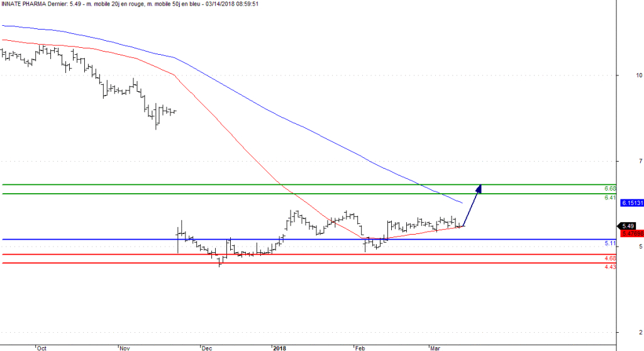The width and height of the screenshot is (644, 351).
Task: Jump to the 2018 time axis marker
Action: [x=279, y=347]
